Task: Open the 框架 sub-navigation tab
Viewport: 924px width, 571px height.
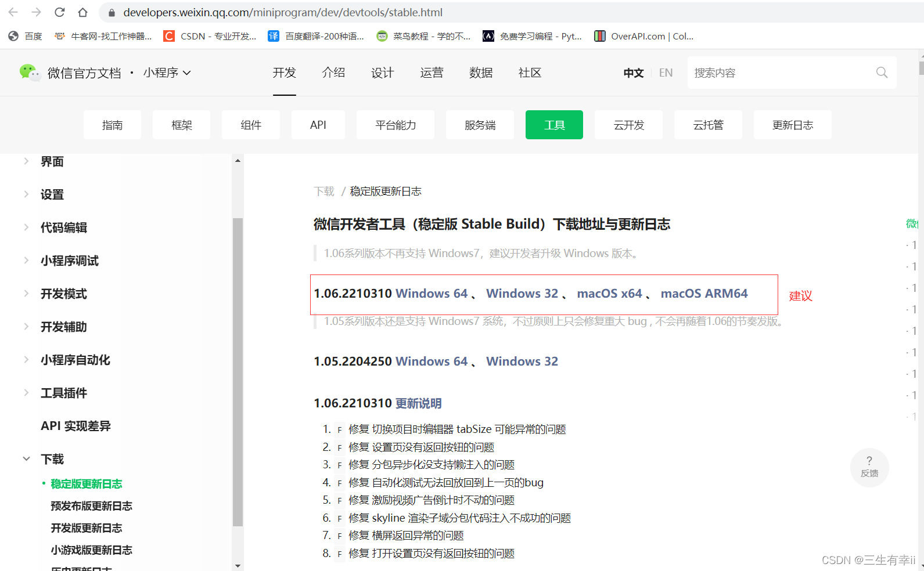Action: [x=181, y=125]
